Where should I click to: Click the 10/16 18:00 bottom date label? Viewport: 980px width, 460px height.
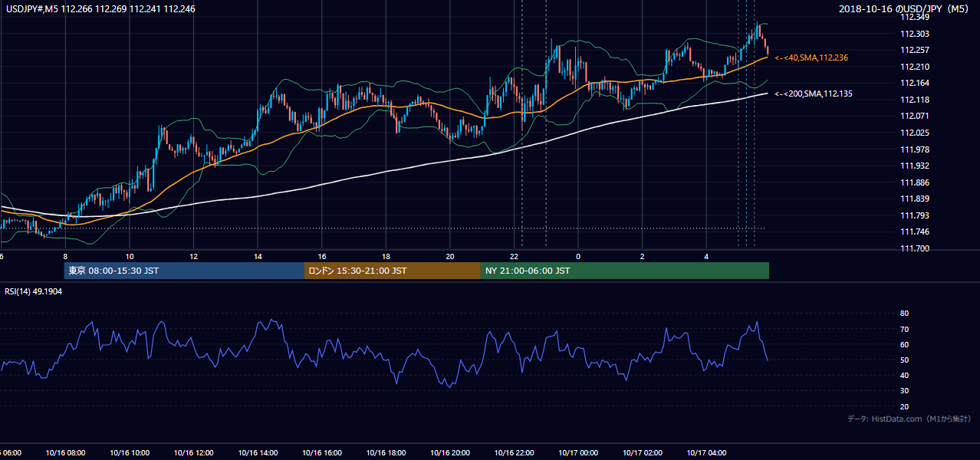pyautogui.click(x=386, y=452)
